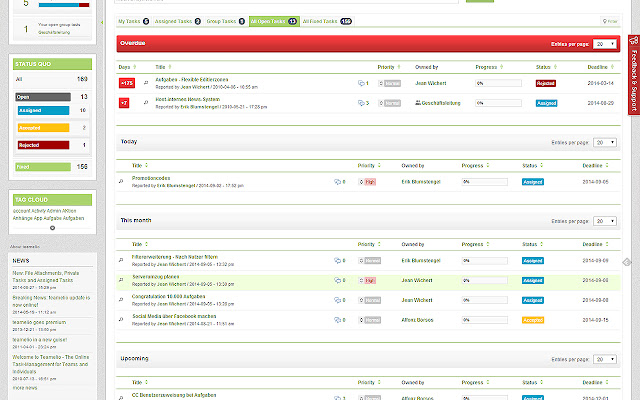The width and height of the screenshot is (640, 400).
Task: Change priority dropdown for Promotioncodes task
Action: pos(369,182)
